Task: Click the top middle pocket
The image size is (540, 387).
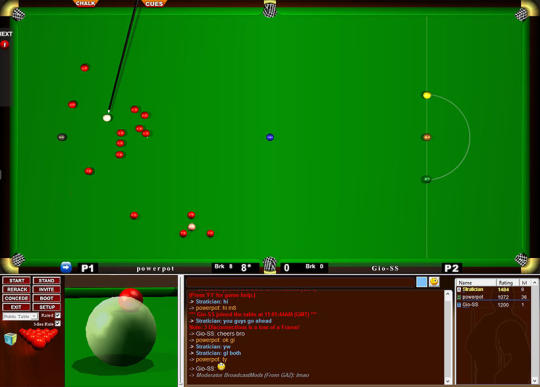Action: pos(270,9)
